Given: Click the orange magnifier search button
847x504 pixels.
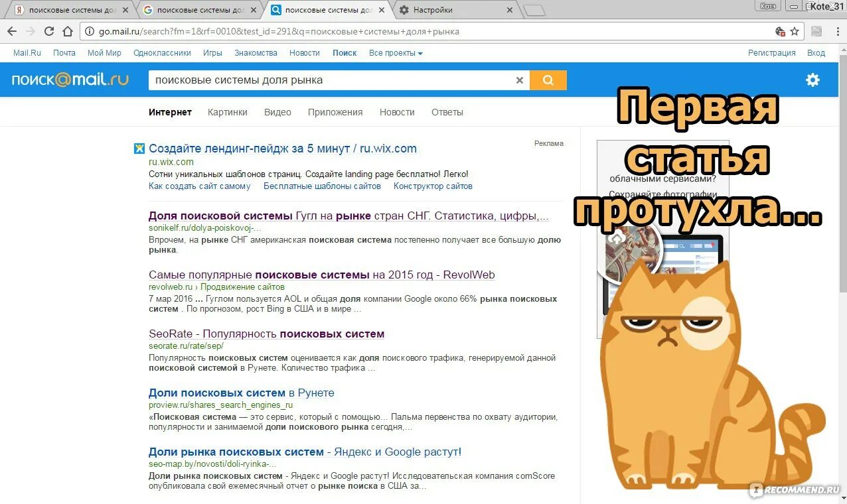Looking at the screenshot, I should click(x=548, y=80).
